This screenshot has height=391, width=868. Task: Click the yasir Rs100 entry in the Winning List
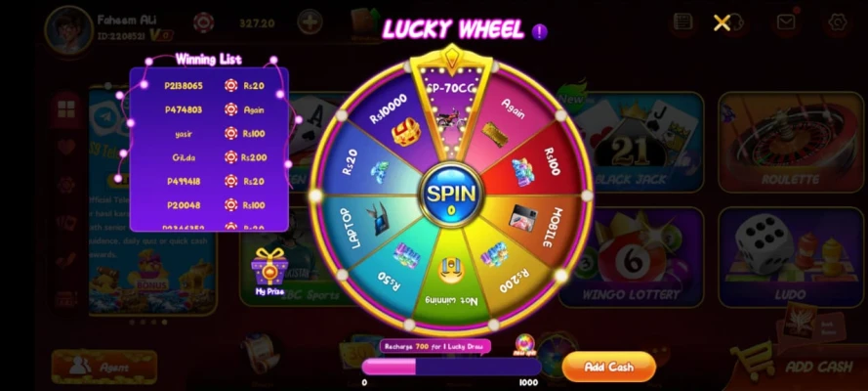point(209,134)
